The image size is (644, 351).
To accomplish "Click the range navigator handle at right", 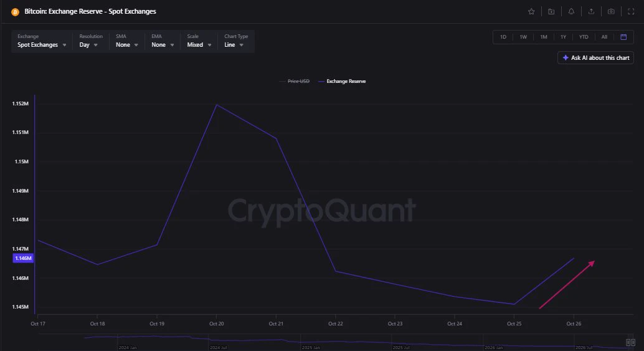I will pyautogui.click(x=630, y=342).
